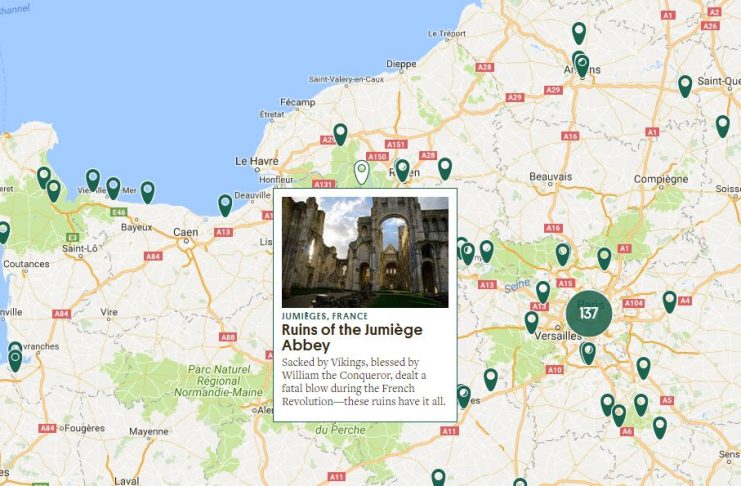Click the Fougères town label
The width and height of the screenshot is (741, 486).
pos(85,428)
